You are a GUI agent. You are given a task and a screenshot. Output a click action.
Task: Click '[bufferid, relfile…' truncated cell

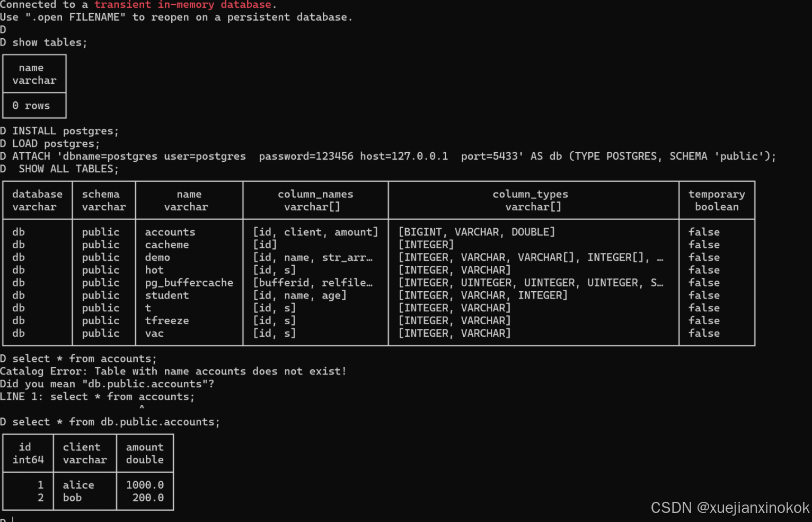(x=313, y=283)
